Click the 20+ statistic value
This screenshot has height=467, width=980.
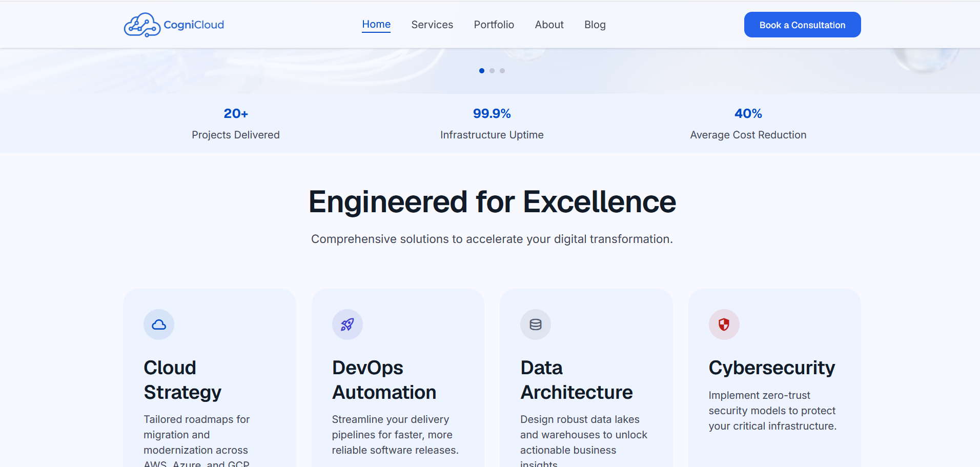[236, 113]
